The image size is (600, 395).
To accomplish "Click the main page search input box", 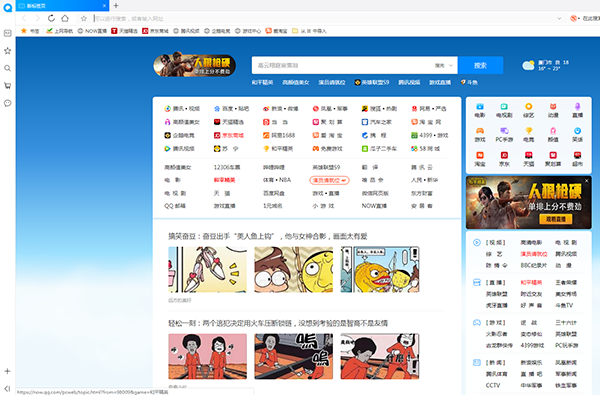I will [342, 65].
